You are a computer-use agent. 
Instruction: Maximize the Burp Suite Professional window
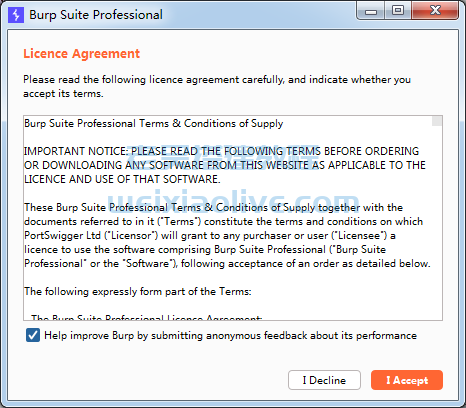[x=398, y=11]
